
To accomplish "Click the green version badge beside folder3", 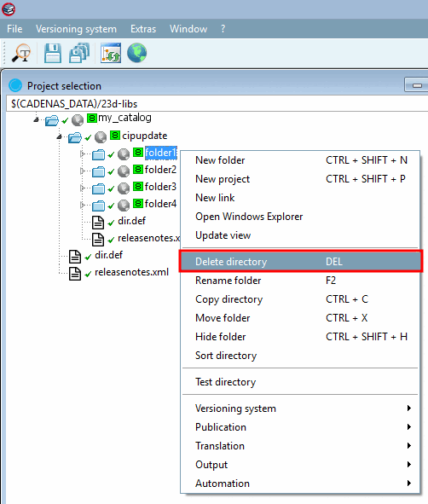I will [138, 186].
